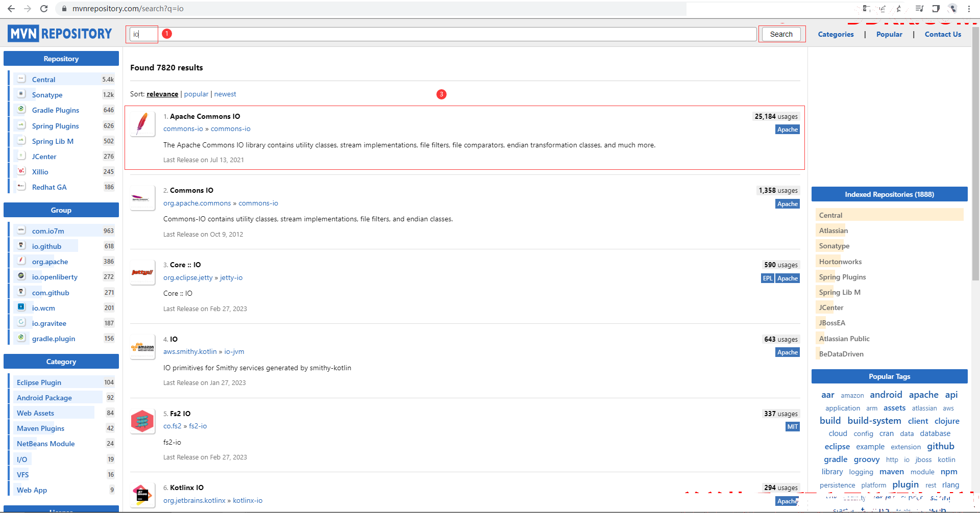
Task: Open Atlassian indexed repository
Action: coord(834,230)
